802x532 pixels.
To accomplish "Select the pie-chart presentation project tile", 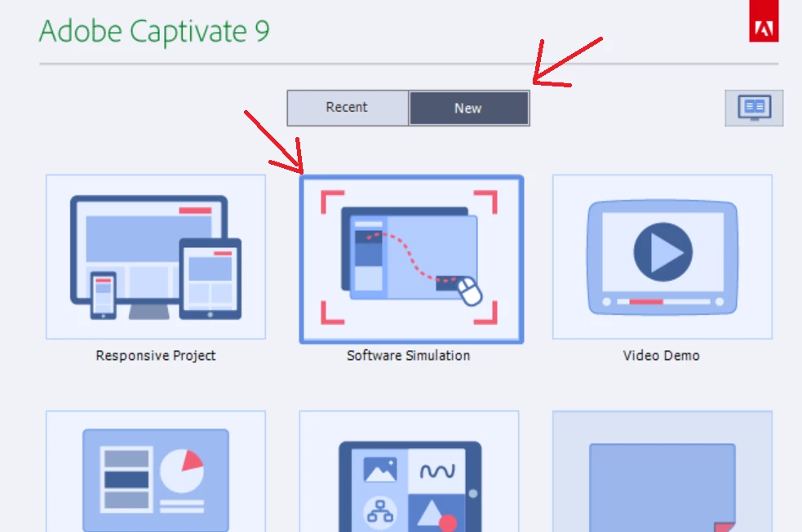I will pos(156,471).
